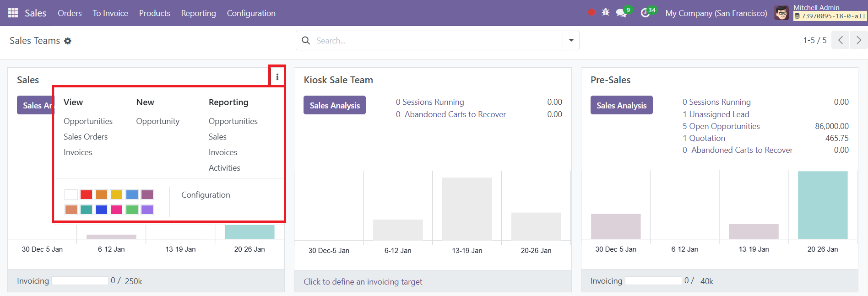Click the search magnifier icon
The height and width of the screenshot is (296, 868).
[x=306, y=41]
